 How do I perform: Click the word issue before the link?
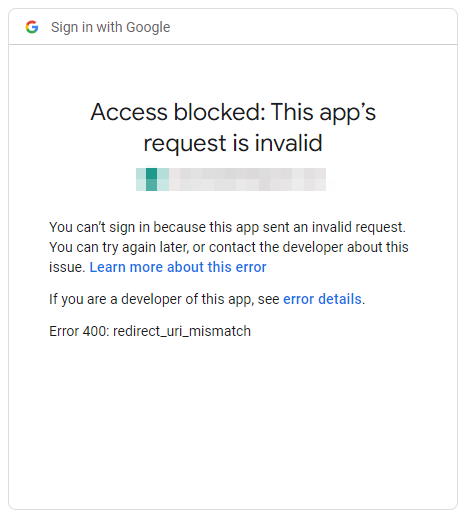68,267
